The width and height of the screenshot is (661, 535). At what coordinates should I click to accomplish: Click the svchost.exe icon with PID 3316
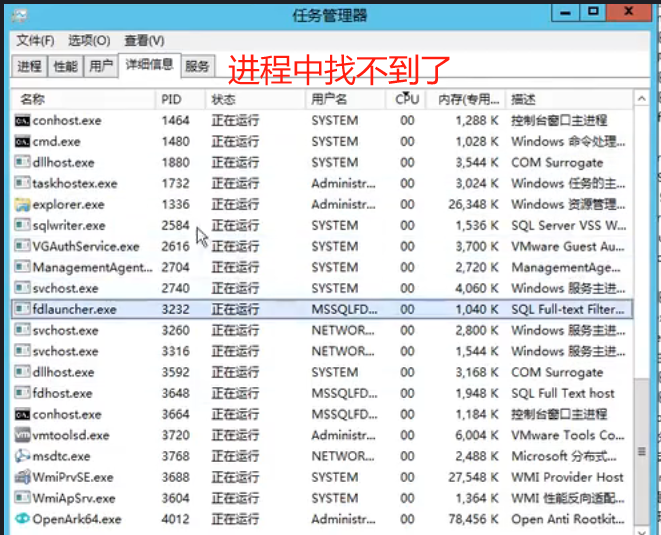point(22,351)
